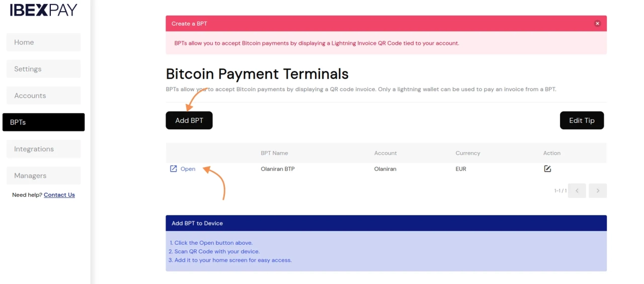This screenshot has width=644, height=284.
Task: Click the Edit Tip button
Action: (582, 120)
